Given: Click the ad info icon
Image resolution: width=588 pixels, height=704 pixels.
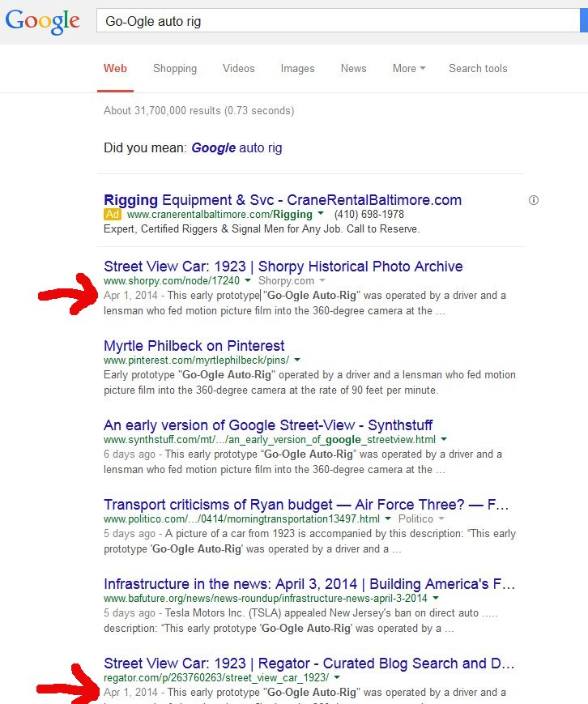Looking at the screenshot, I should 533,200.
